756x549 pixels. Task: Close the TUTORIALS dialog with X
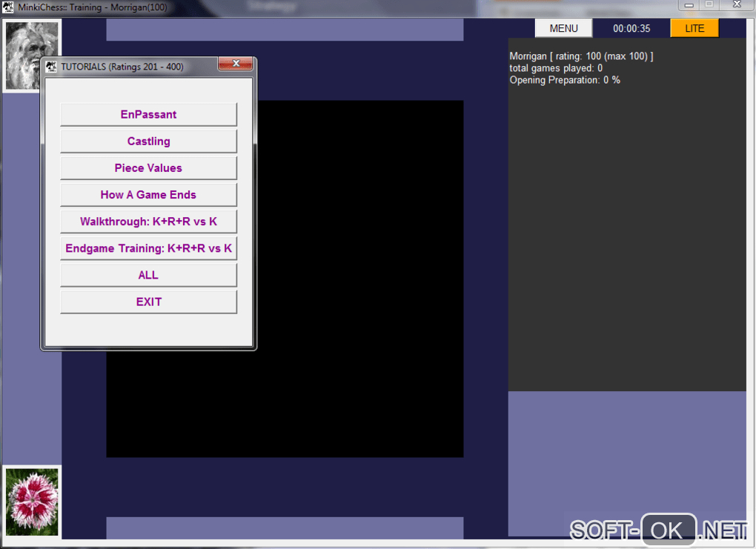tap(235, 63)
